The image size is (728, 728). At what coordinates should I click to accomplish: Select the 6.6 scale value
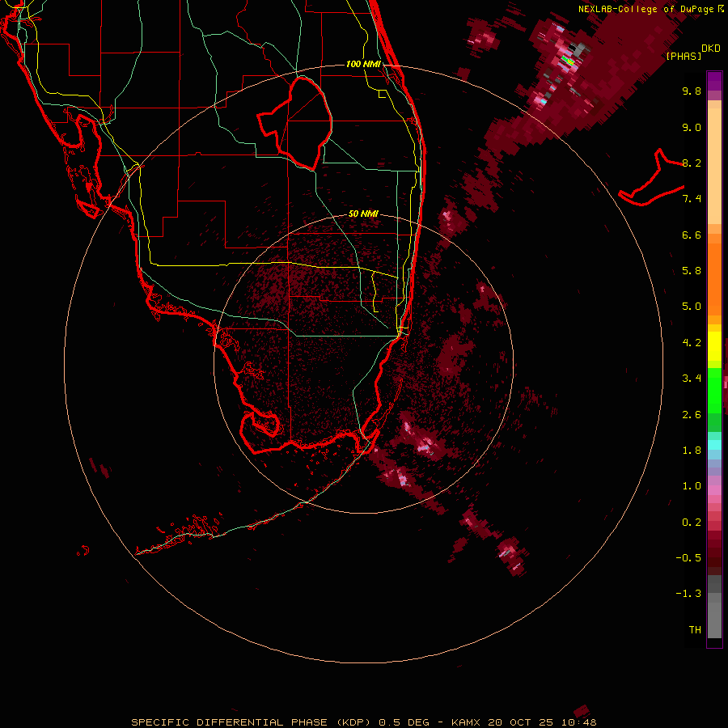pyautogui.click(x=692, y=235)
